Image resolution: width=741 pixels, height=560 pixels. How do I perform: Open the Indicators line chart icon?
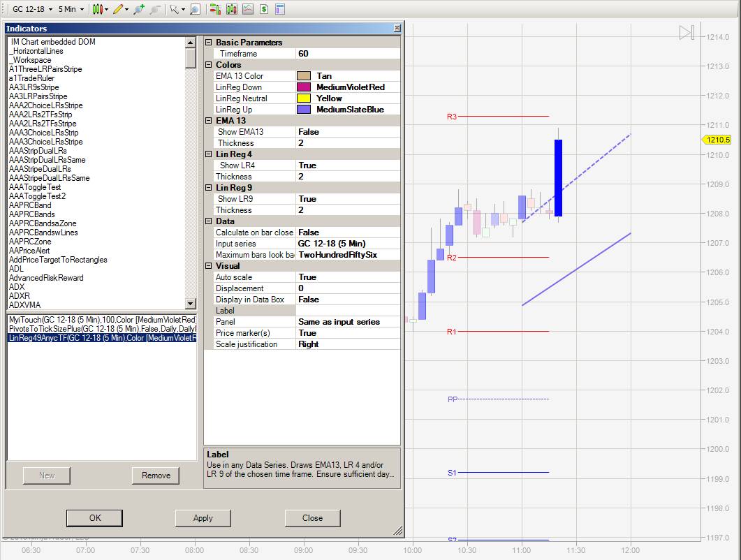[248, 9]
